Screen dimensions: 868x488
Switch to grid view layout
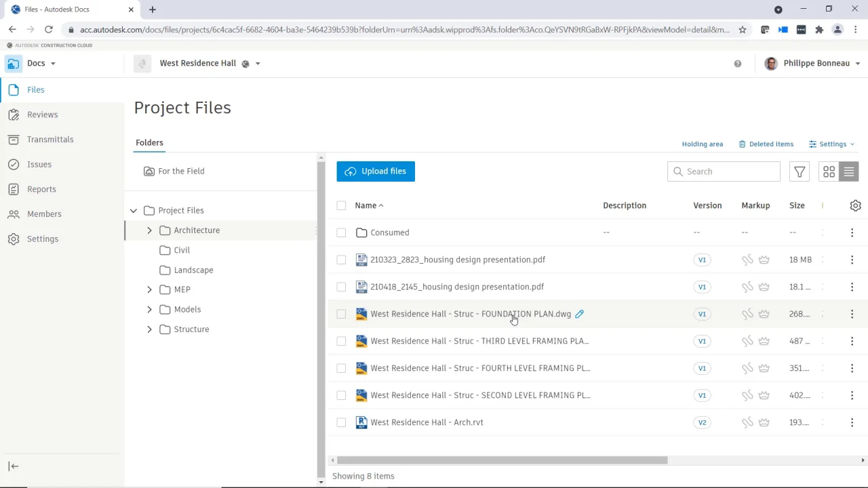tap(829, 171)
